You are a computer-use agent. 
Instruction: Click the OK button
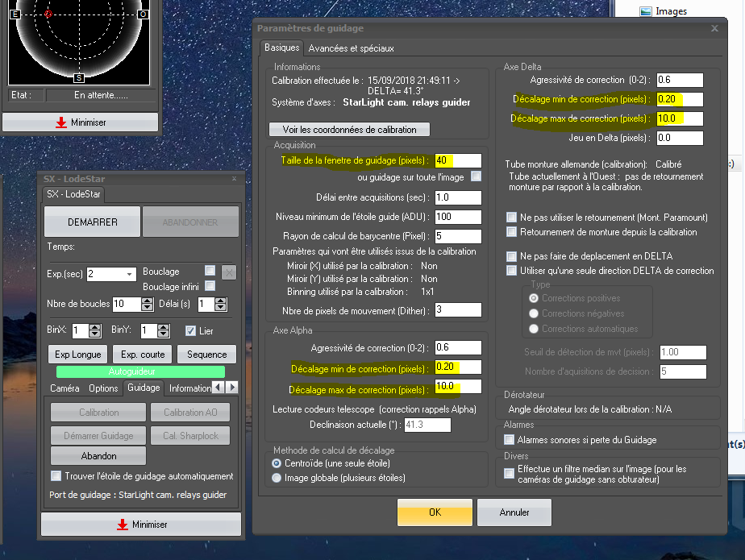coord(435,512)
